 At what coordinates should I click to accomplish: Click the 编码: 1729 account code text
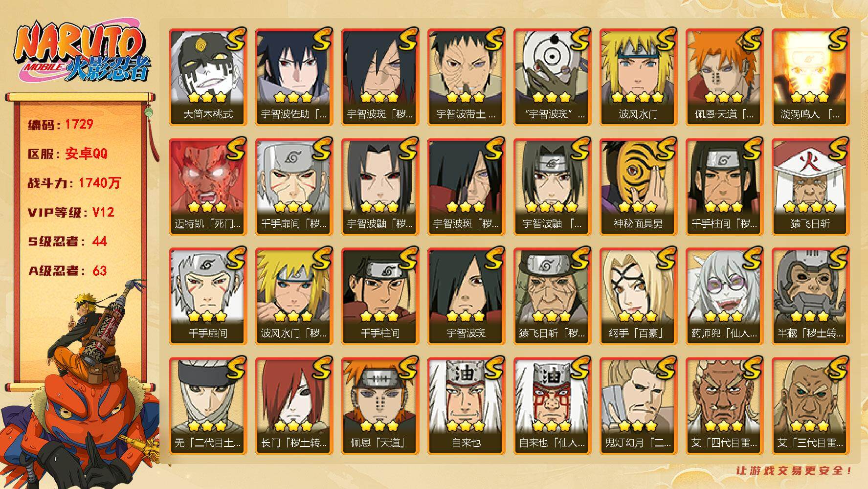click(61, 124)
